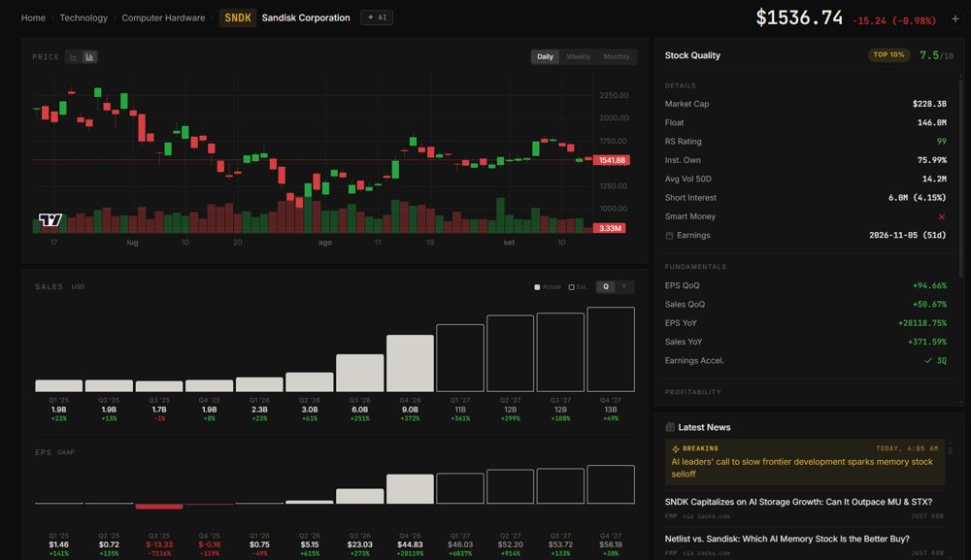
Task: Click the Q4 '26 EPS bar $44.83
Action: tap(410, 489)
